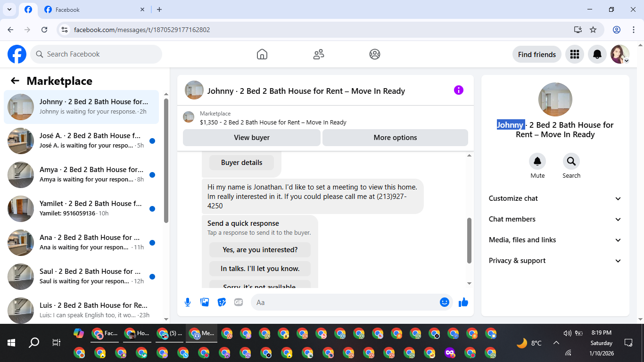Screen dimensions: 644x362
Task: Open the purple conversation information icon
Action: point(459,90)
